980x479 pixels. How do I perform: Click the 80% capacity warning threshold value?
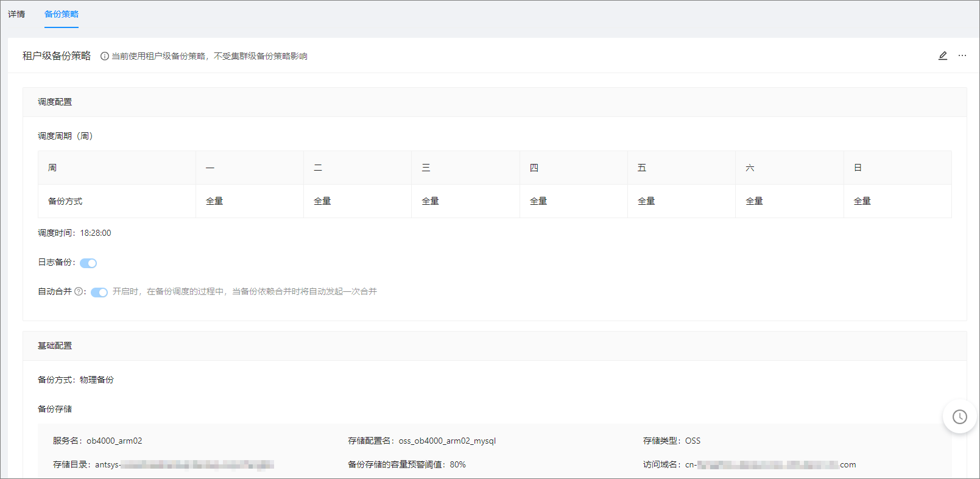tap(458, 464)
